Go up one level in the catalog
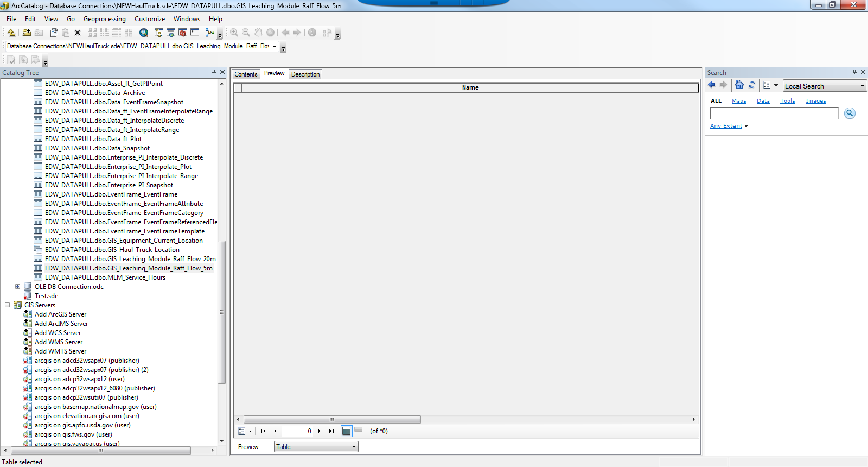The image size is (868, 467). (x=11, y=33)
